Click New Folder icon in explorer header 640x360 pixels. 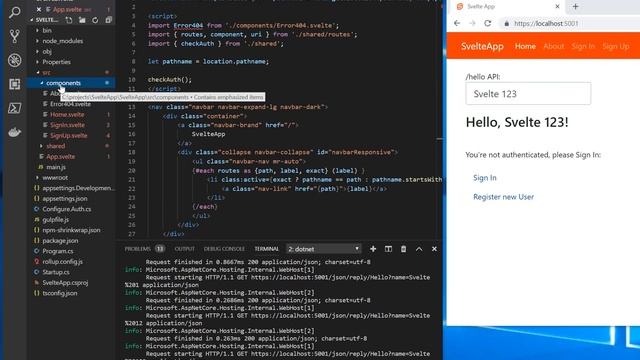[82, 20]
